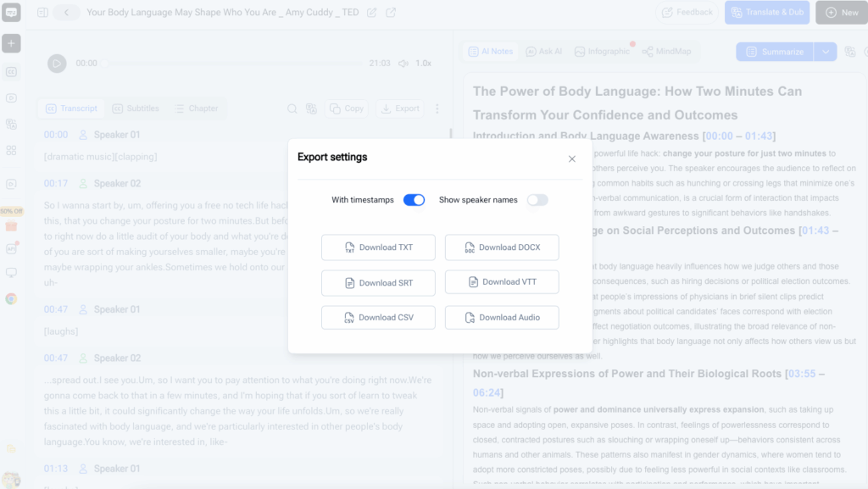Click the Translate & Dub button
The image size is (868, 489).
(x=767, y=12)
